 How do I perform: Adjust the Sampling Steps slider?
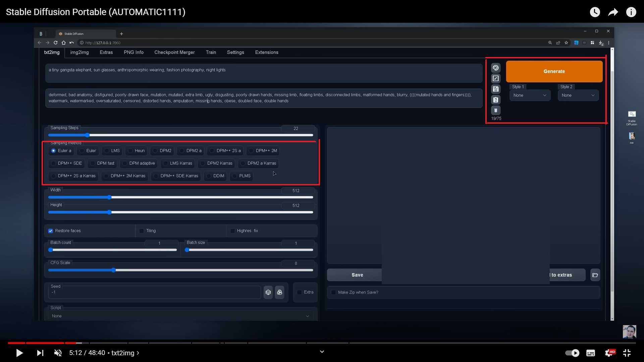tap(180, 135)
